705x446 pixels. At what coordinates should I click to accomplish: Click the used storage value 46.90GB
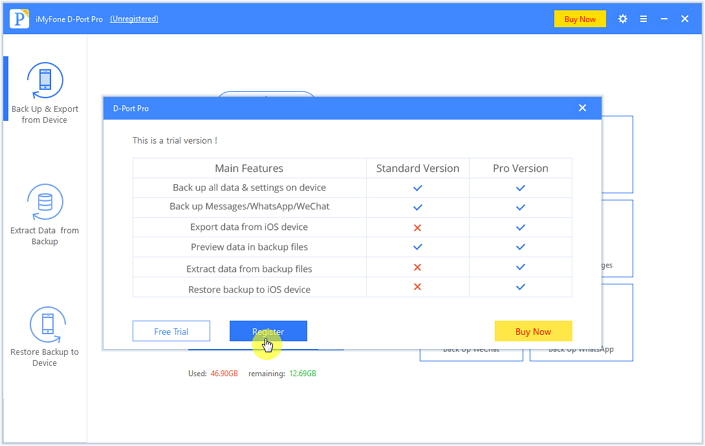[x=224, y=373]
